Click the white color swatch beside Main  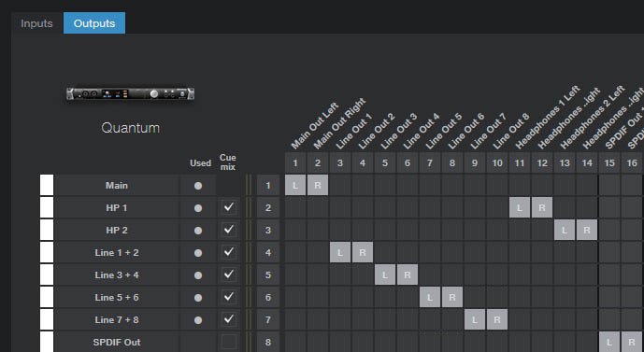click(47, 185)
